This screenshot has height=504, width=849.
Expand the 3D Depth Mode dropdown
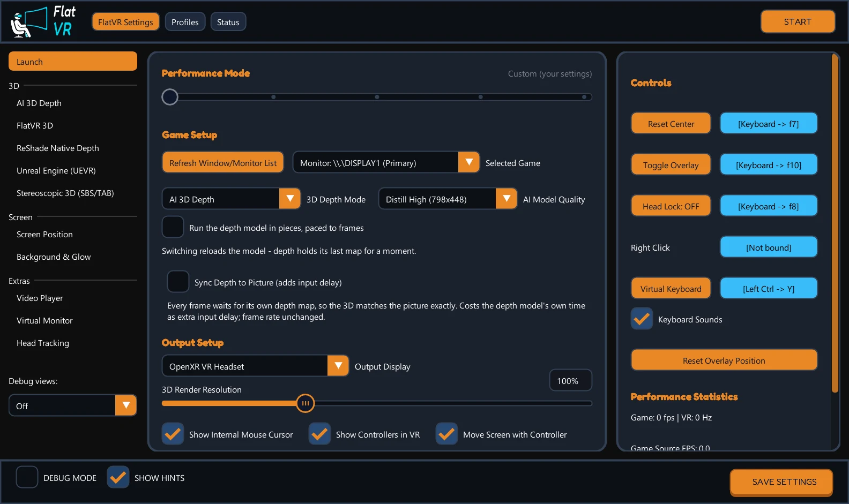231,199
